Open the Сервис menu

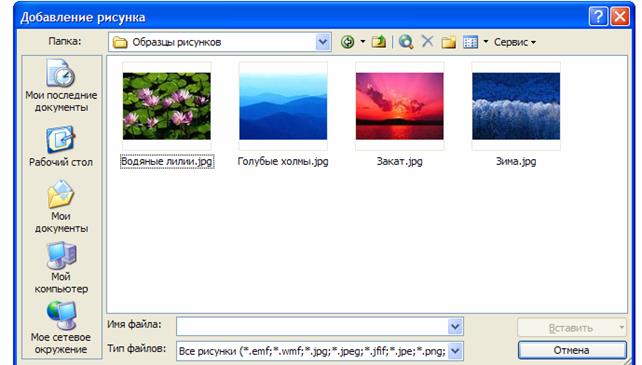tap(515, 42)
